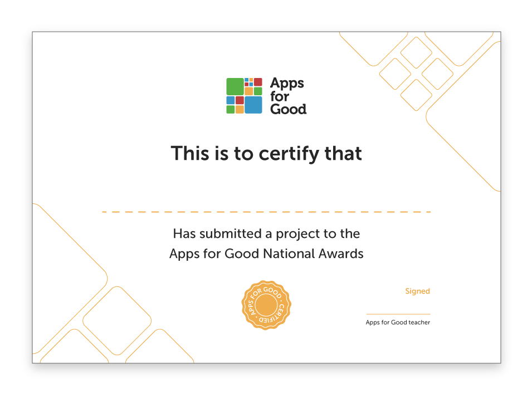This screenshot has height=395, width=532.
Task: Click the signature line under Signed
Action: 398,314
